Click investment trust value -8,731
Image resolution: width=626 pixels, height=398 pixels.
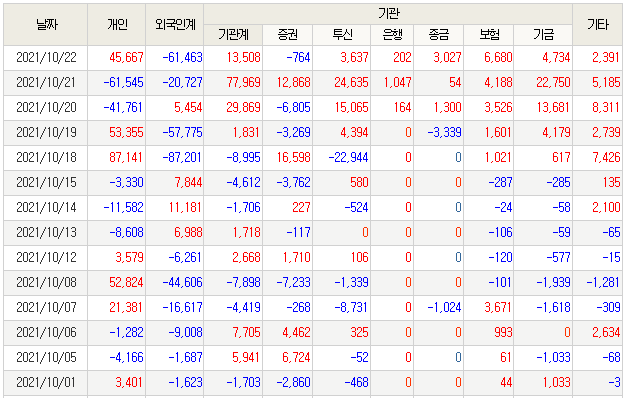[x=351, y=307]
